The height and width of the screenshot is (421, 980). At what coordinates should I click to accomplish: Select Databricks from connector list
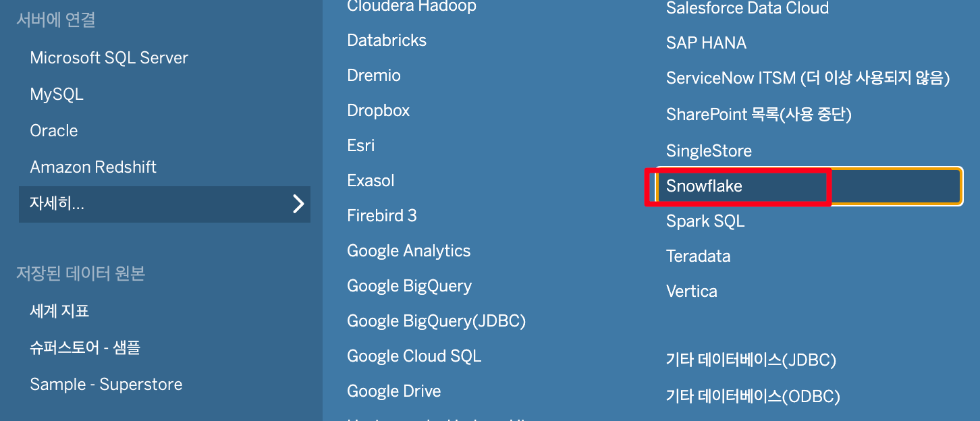[x=387, y=40]
